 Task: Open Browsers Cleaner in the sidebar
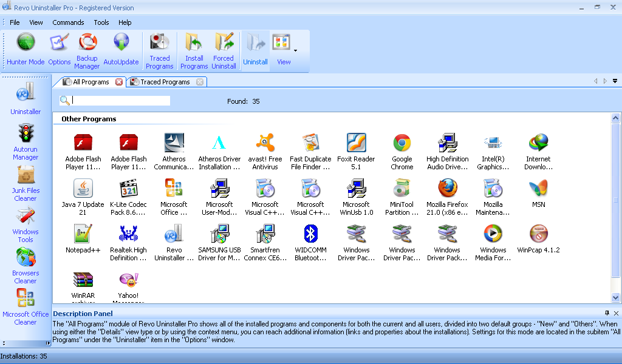click(x=26, y=266)
